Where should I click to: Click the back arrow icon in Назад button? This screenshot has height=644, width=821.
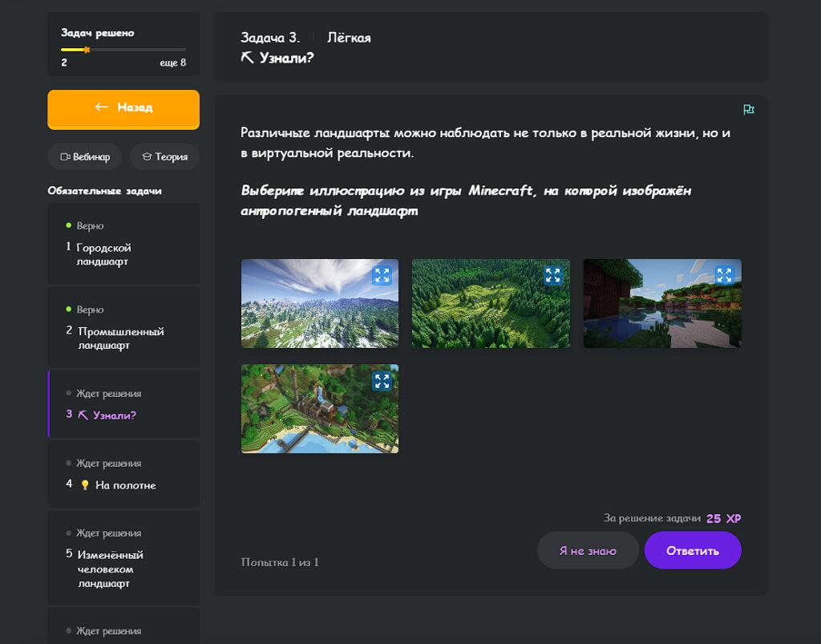[x=102, y=107]
